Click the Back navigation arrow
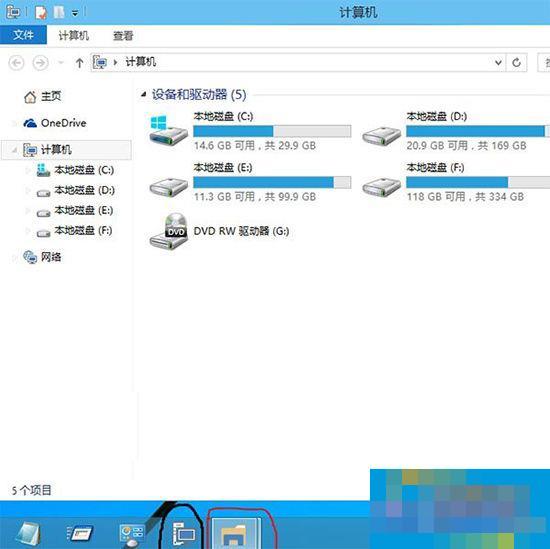The image size is (550, 549). [x=16, y=63]
